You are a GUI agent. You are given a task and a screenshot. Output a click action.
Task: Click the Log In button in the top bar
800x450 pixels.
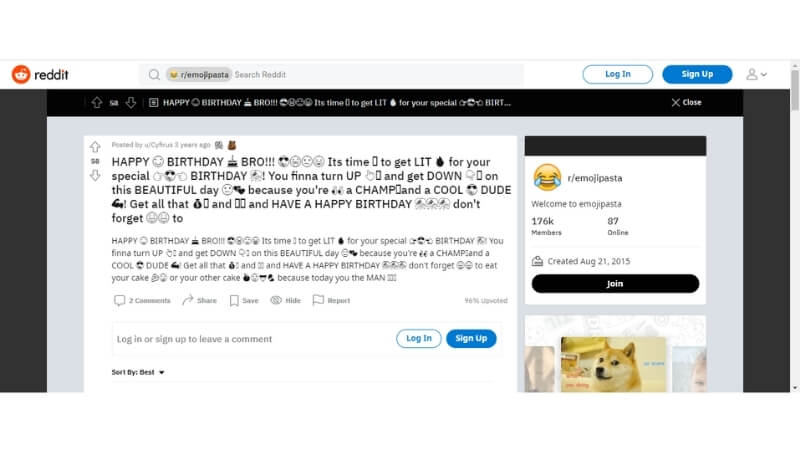point(617,74)
